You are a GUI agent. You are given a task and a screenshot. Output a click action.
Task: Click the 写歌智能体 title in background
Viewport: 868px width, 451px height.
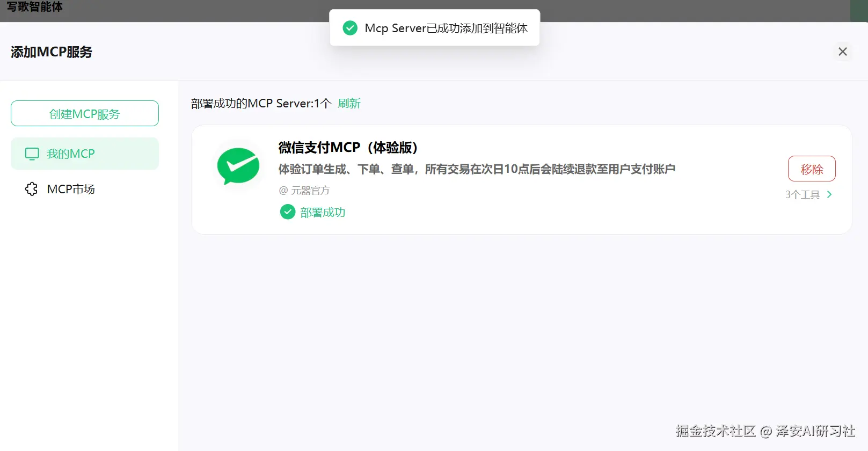pyautogui.click(x=34, y=7)
